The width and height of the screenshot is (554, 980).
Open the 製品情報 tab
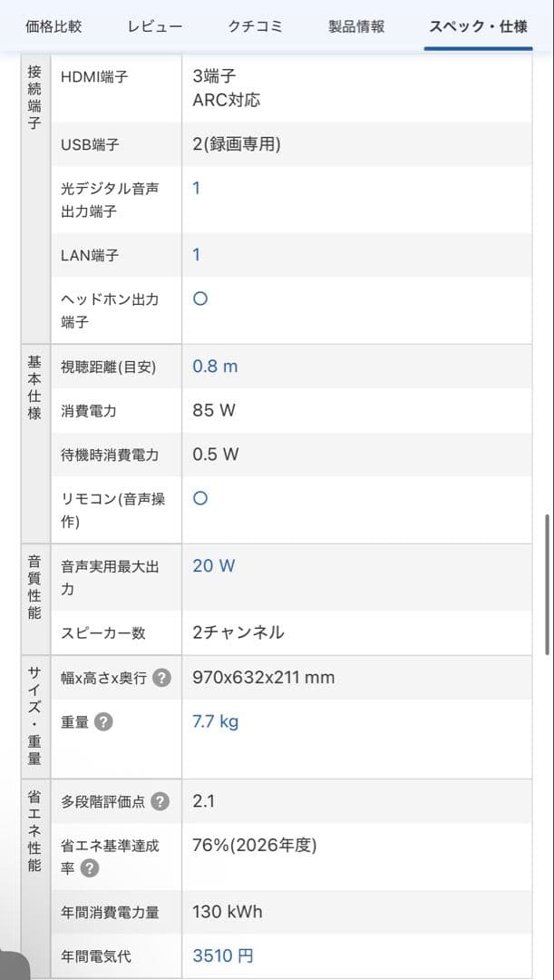[356, 26]
